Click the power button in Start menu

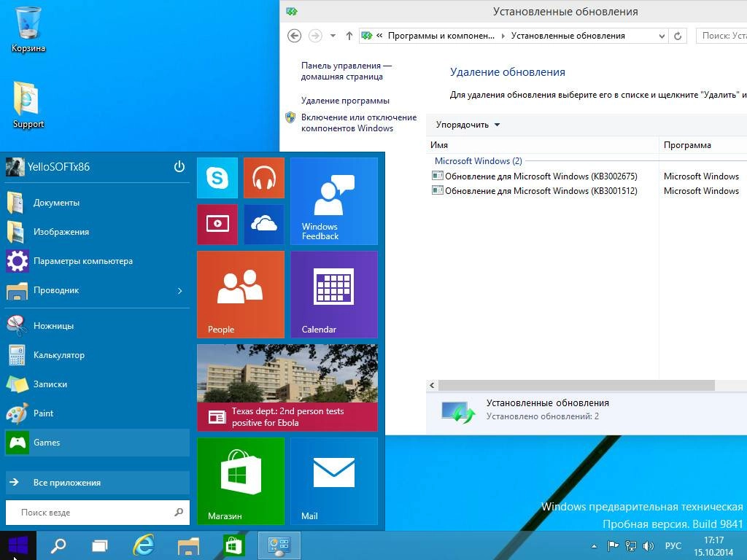click(179, 167)
